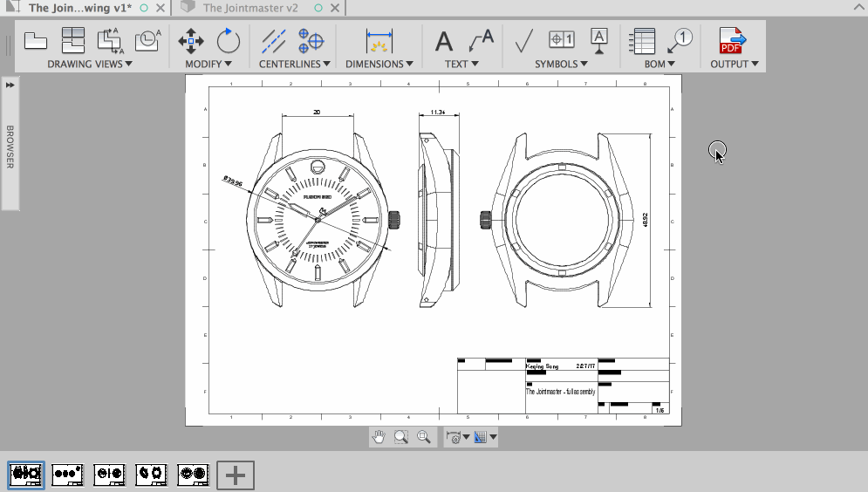Toggle the Zoom Window tool
The height and width of the screenshot is (492, 868).
click(x=401, y=437)
